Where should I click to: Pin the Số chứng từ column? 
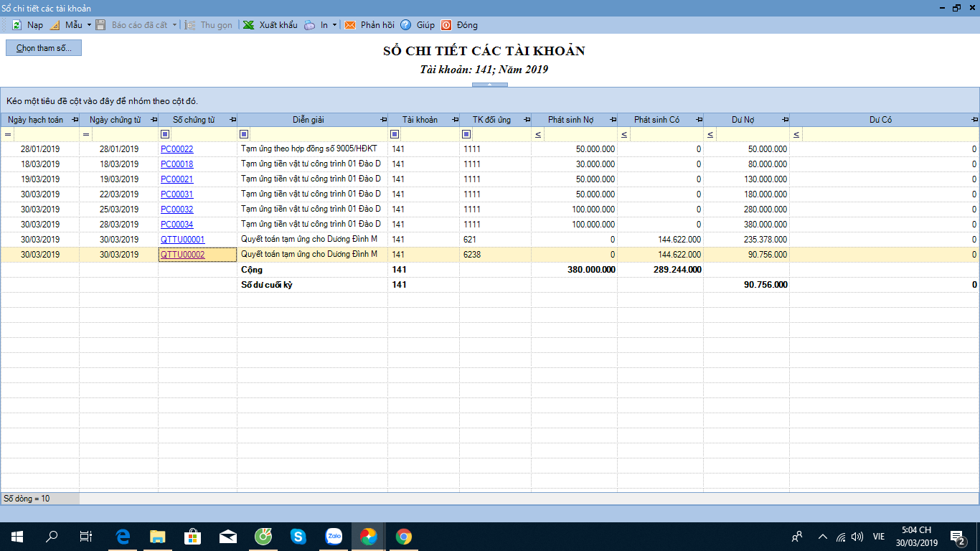tap(232, 120)
